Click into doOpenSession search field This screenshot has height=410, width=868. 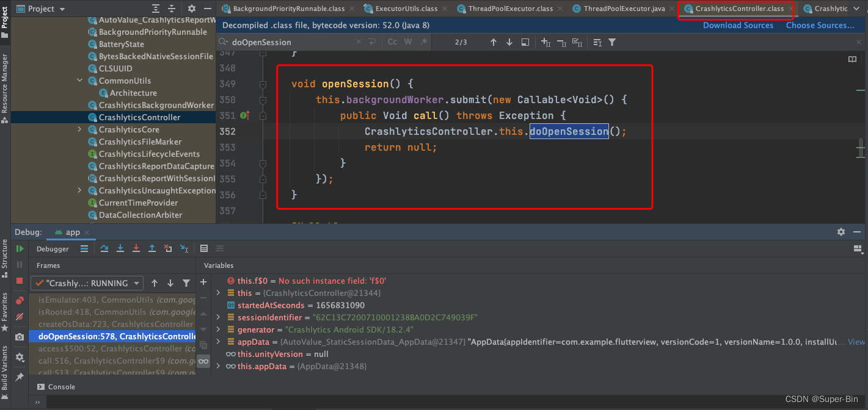(293, 42)
